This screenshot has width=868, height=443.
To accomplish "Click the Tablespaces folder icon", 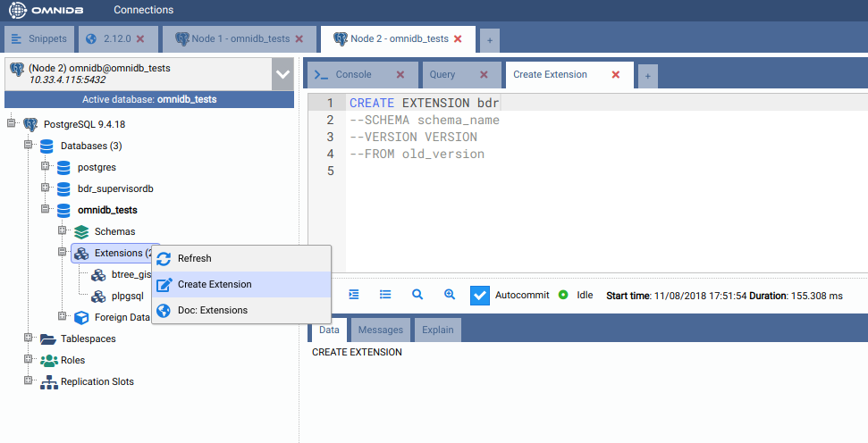I will tap(48, 339).
